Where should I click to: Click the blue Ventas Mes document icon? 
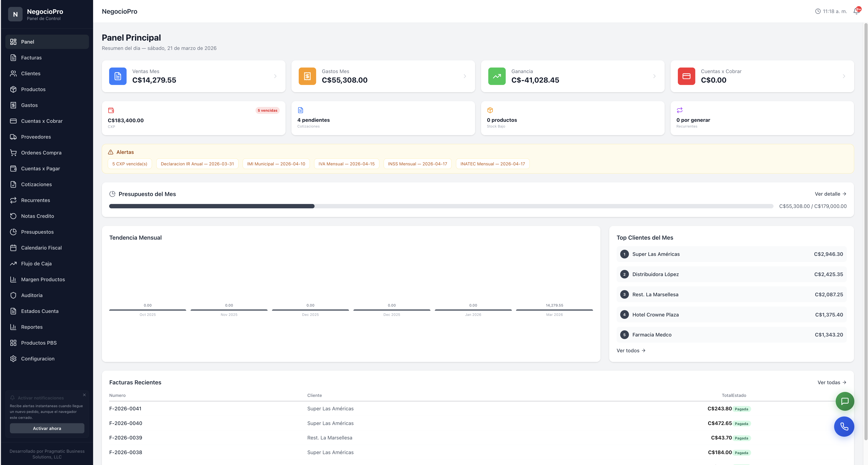(118, 76)
